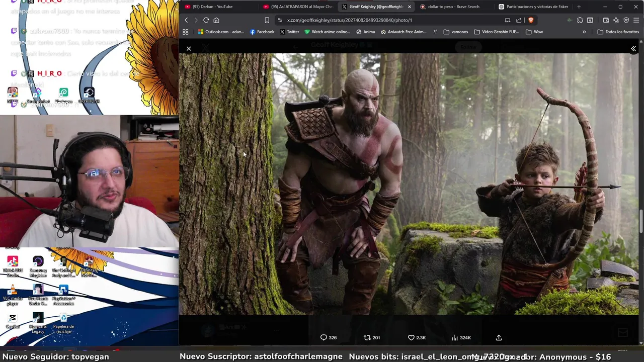Screen dimensions: 644x362
Task: Open the Animu bookmark
Action: pyautogui.click(x=366, y=32)
